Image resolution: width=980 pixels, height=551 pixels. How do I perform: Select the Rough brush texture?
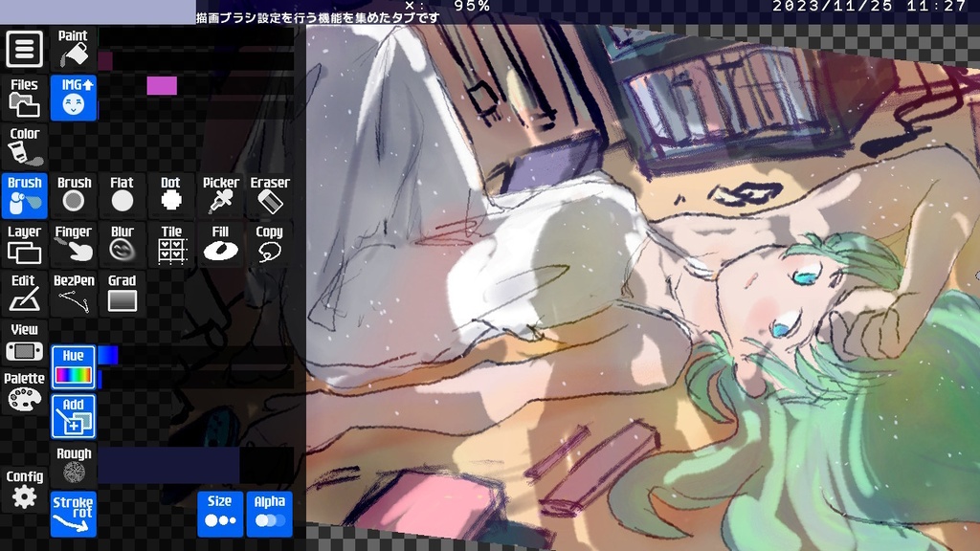(x=73, y=465)
